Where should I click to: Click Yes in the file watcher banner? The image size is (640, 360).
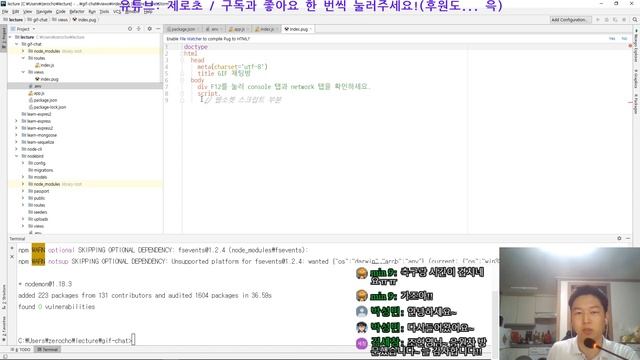point(612,39)
